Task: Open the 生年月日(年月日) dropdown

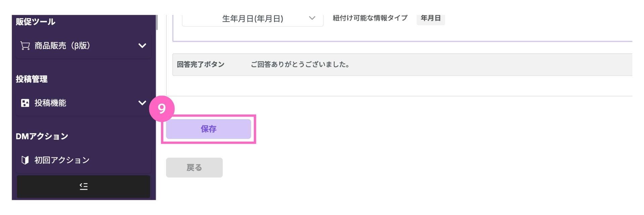Action: tap(253, 19)
